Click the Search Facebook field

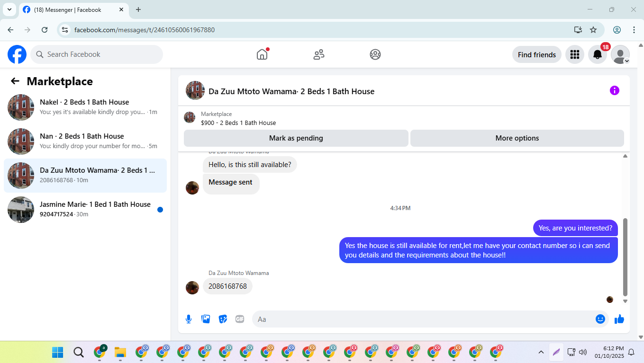click(x=97, y=54)
